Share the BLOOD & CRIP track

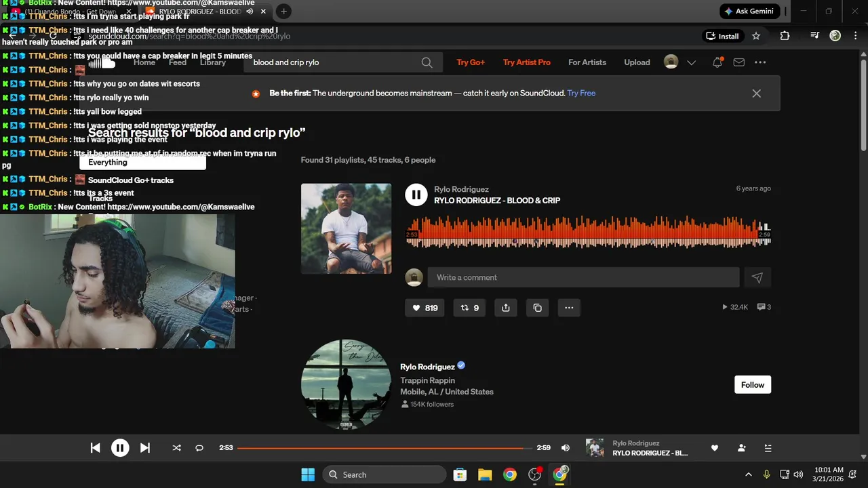tap(506, 308)
